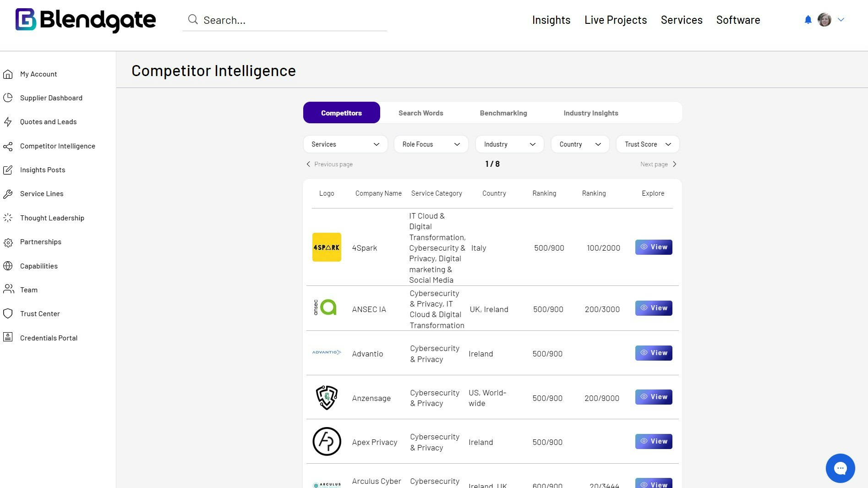The image size is (868, 488).
Task: Click the 4Spark company logo
Action: [x=327, y=247]
